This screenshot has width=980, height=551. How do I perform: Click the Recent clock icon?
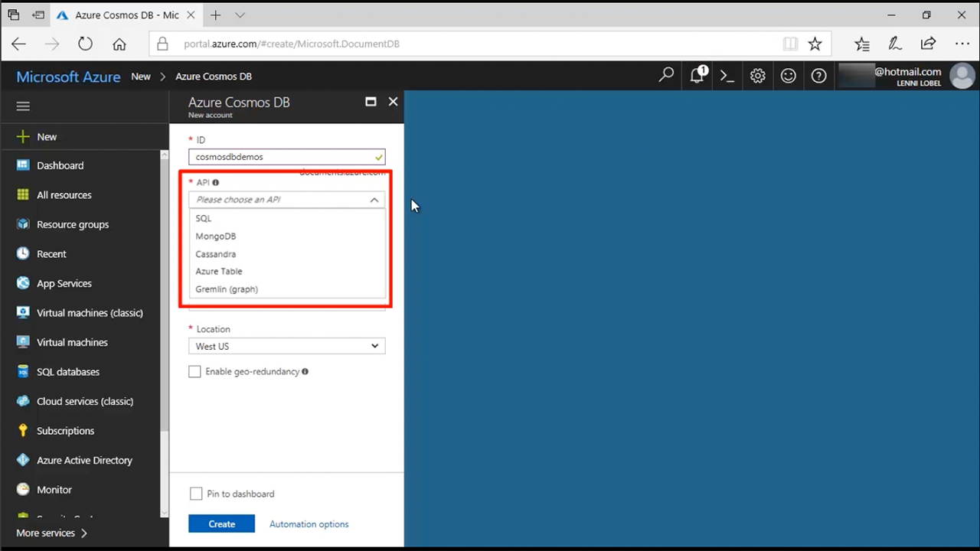(x=23, y=254)
